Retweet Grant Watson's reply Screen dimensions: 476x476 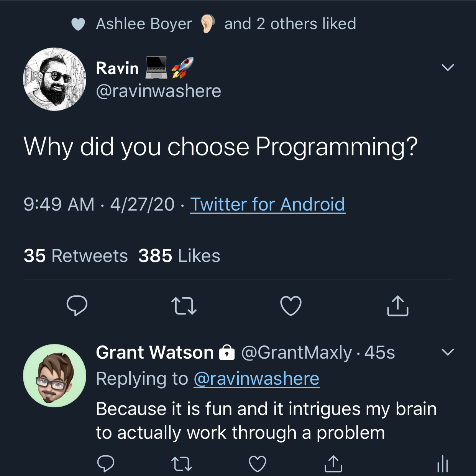coord(182,464)
